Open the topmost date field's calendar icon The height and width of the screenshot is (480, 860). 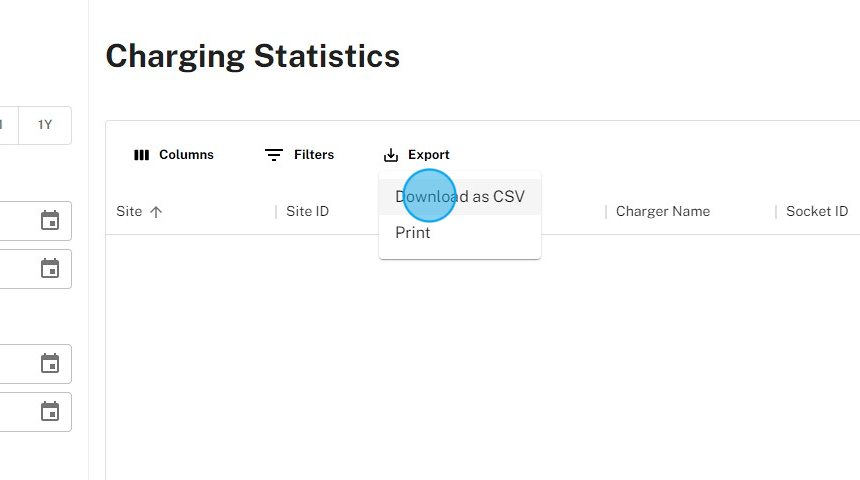(x=50, y=220)
